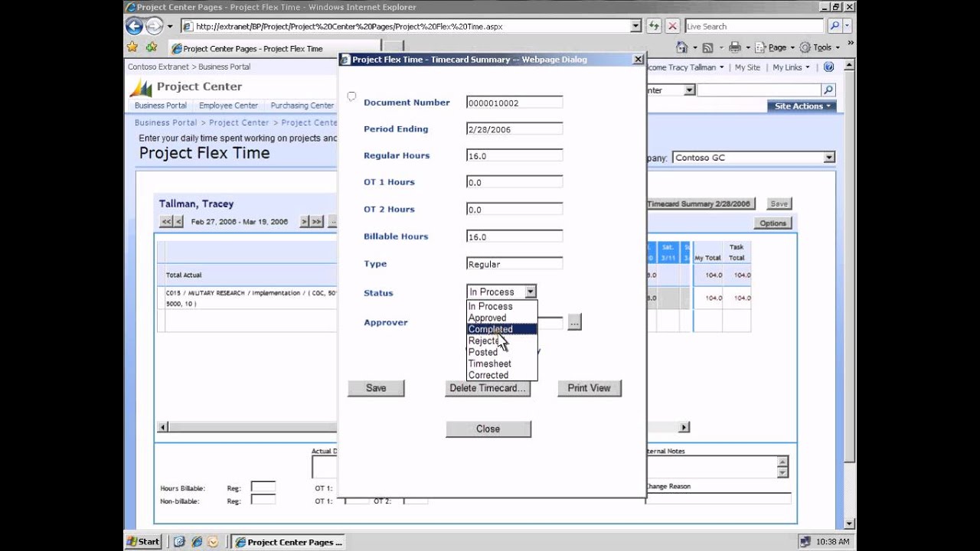Refresh the page with the green arrows icon
The width and height of the screenshot is (980, 551).
click(x=654, y=26)
